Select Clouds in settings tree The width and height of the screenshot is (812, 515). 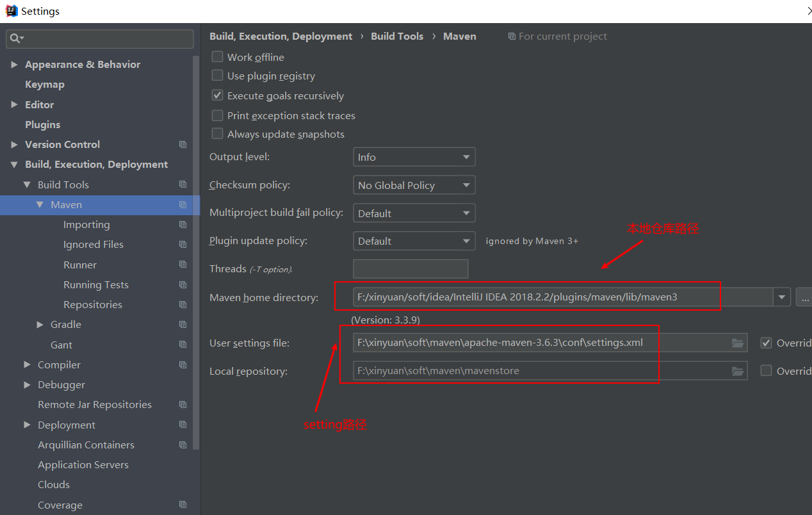54,485
